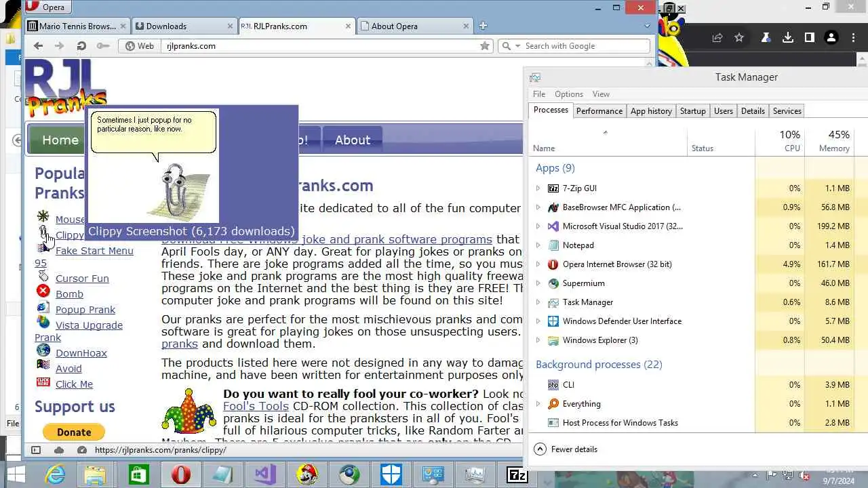868x488 pixels.
Task: Switch to the Performance tab
Action: click(599, 111)
